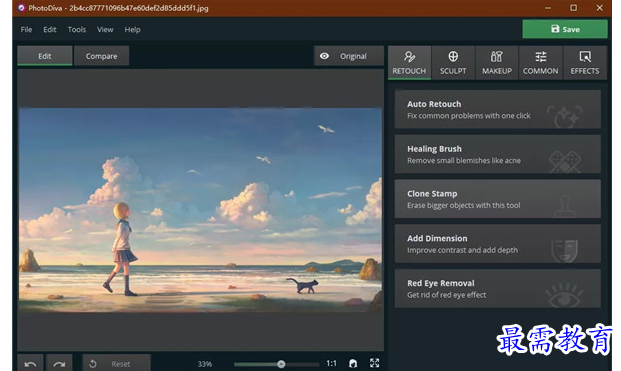The image size is (621, 371).
Task: Click the fit-to-screen expand icon
Action: point(374,363)
